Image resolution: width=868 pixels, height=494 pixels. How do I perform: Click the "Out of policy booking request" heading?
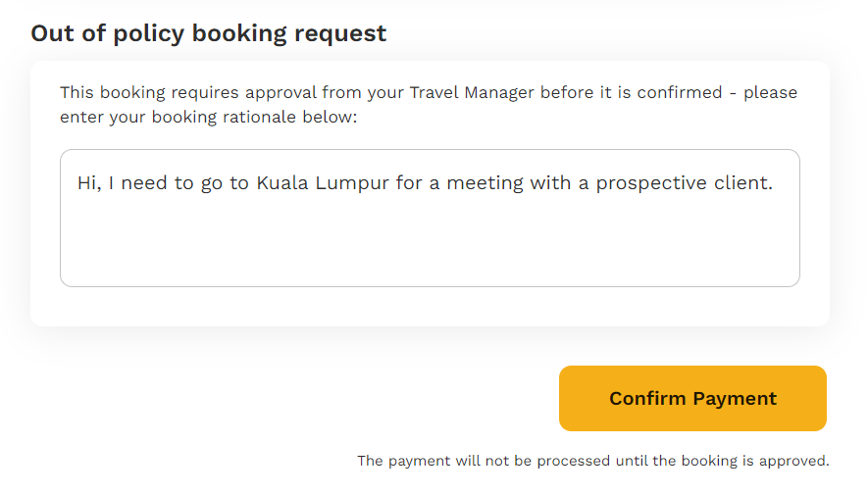(x=208, y=33)
